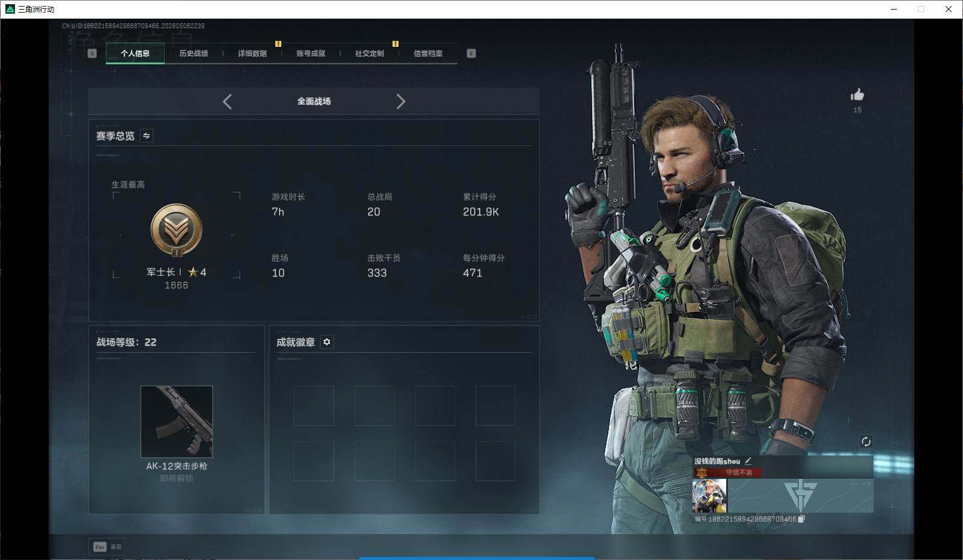Select the 账号成就 tab
This screenshot has width=963, height=560.
pyautogui.click(x=311, y=53)
